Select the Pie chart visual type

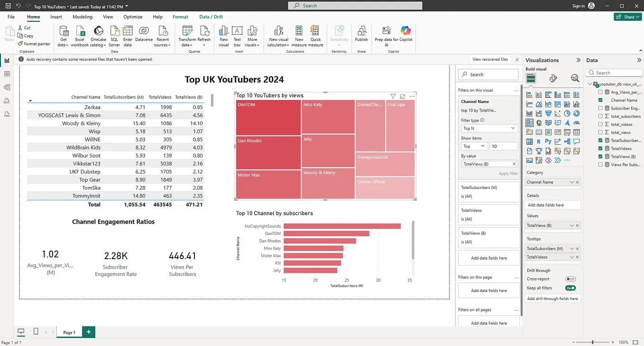click(x=567, y=113)
